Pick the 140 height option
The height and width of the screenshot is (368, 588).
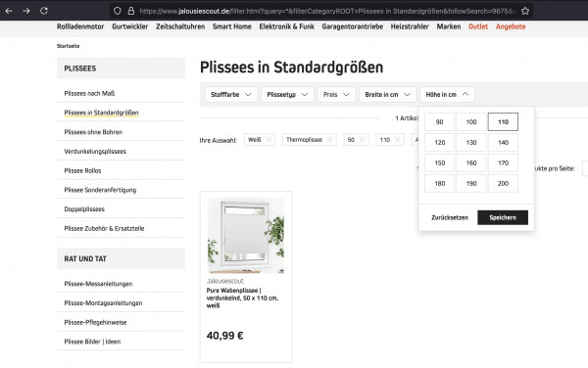pyautogui.click(x=503, y=142)
